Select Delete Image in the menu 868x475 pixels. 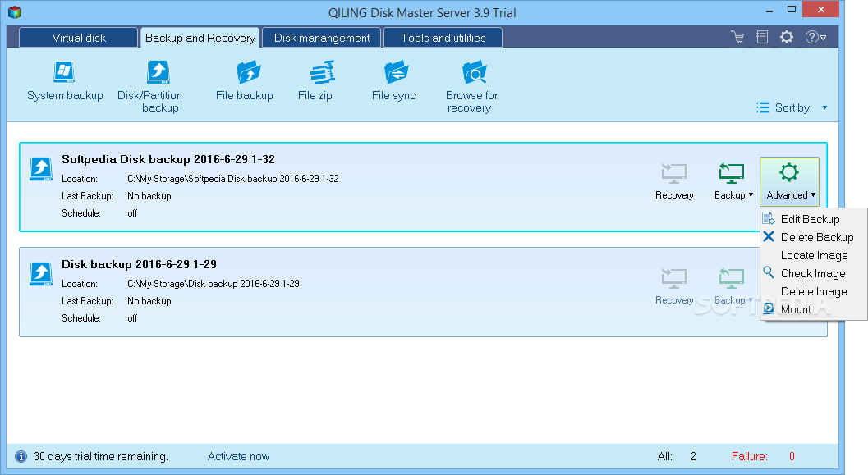coord(814,291)
